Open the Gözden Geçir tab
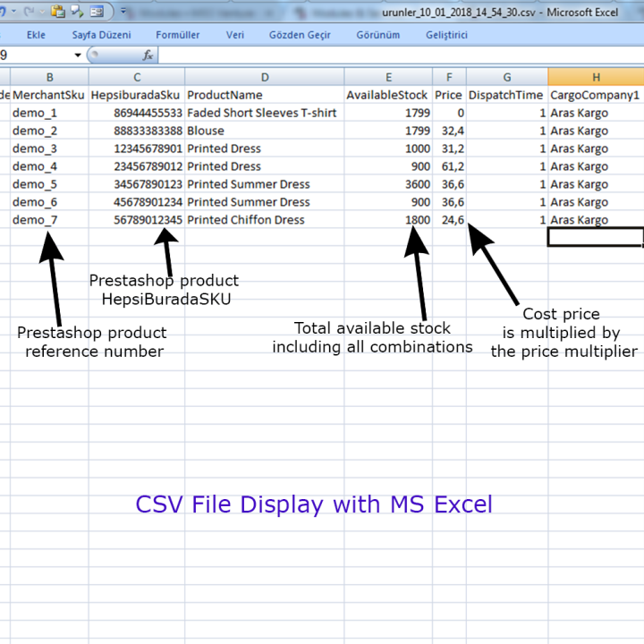This screenshot has width=644, height=644. click(300, 35)
